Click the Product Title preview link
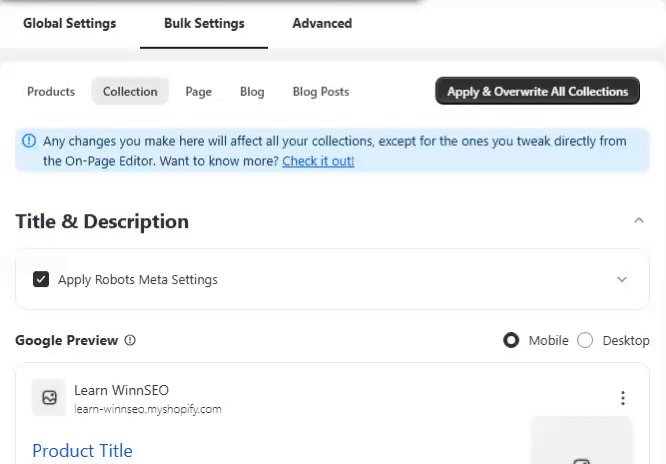Image resolution: width=666 pixels, height=464 pixels. tap(82, 451)
